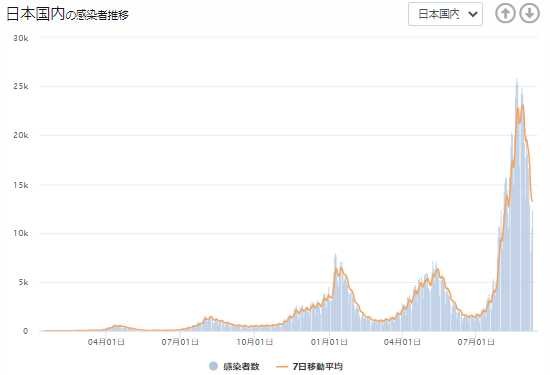Select the 01月01日 x-axis label

tap(329, 342)
